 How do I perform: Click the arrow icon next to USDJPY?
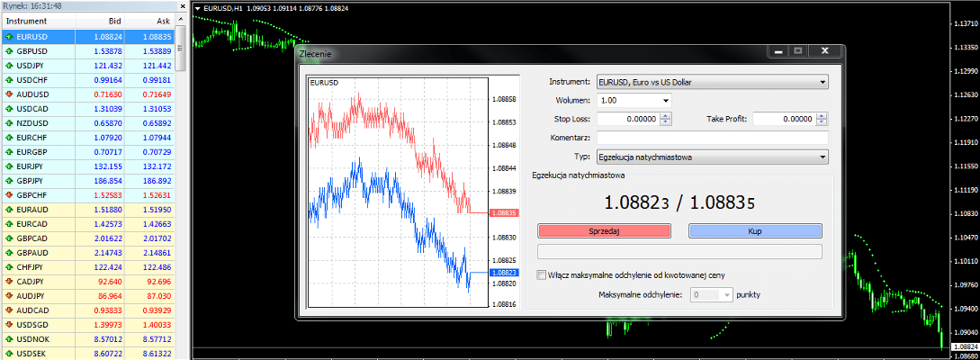9,66
